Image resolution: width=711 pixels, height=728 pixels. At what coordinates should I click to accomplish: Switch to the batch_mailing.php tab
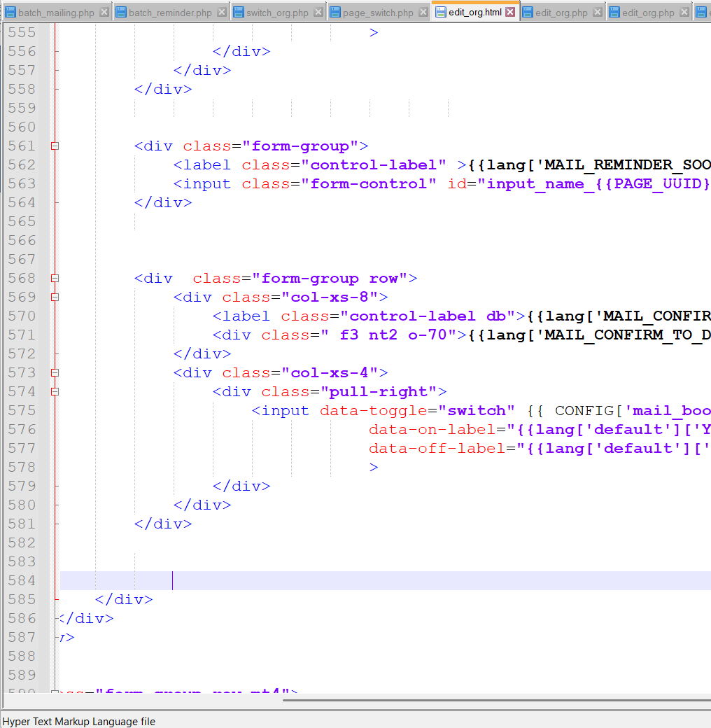(x=56, y=13)
